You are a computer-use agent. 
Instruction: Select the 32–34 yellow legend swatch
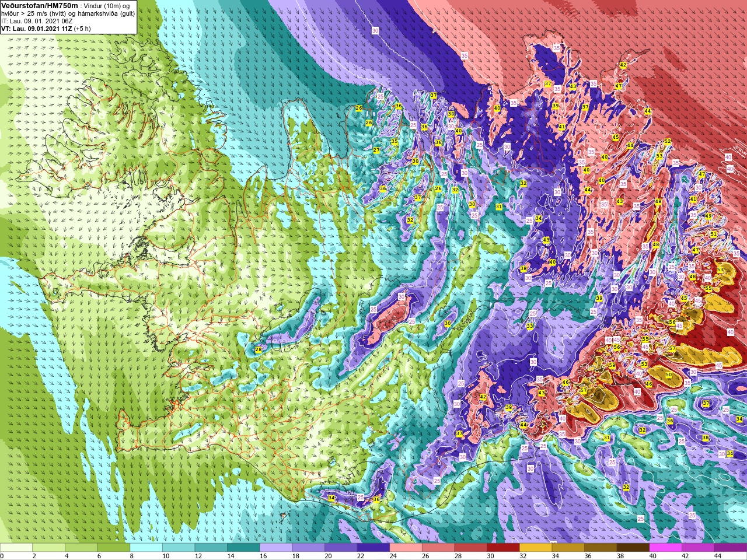click(x=536, y=548)
